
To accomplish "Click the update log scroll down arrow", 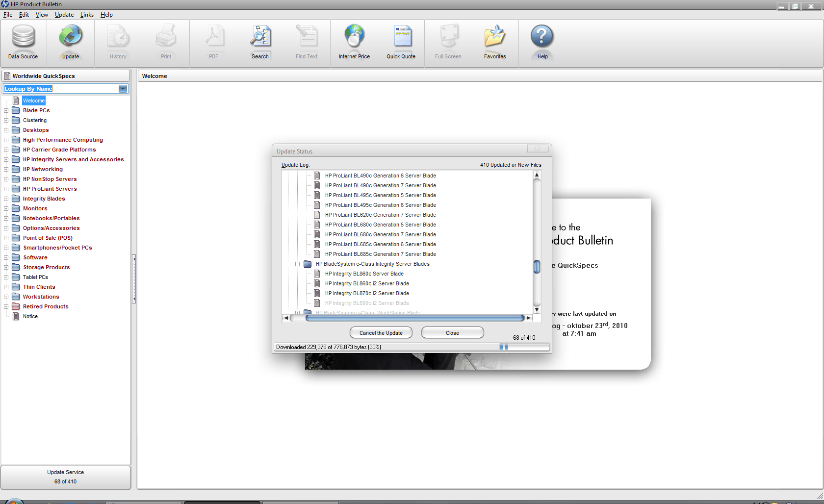I will [x=537, y=309].
